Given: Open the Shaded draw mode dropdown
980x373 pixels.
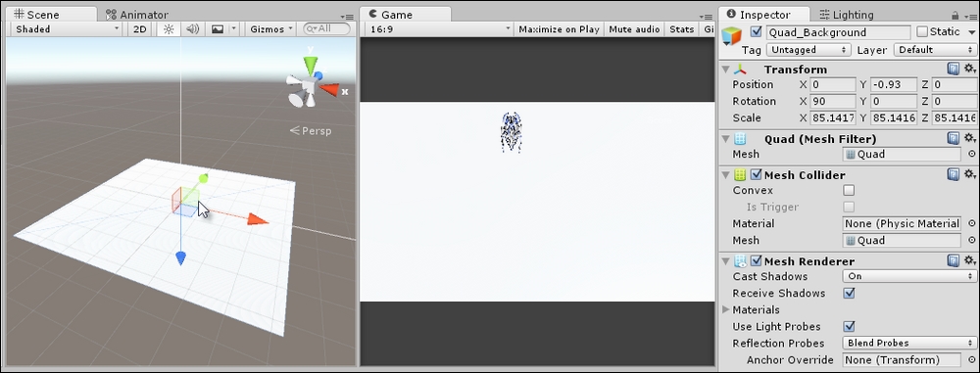Looking at the screenshot, I should (67, 29).
